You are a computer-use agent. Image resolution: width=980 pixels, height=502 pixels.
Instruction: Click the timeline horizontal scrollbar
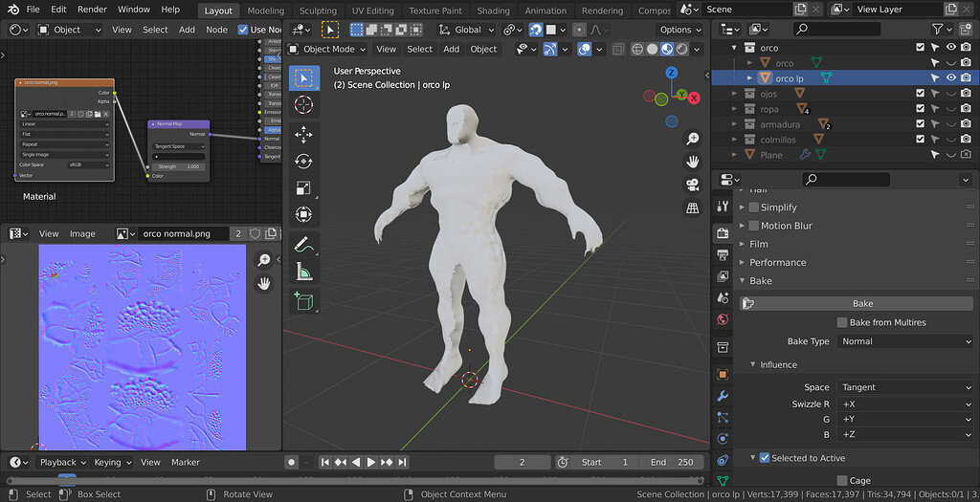pyautogui.click(x=354, y=480)
